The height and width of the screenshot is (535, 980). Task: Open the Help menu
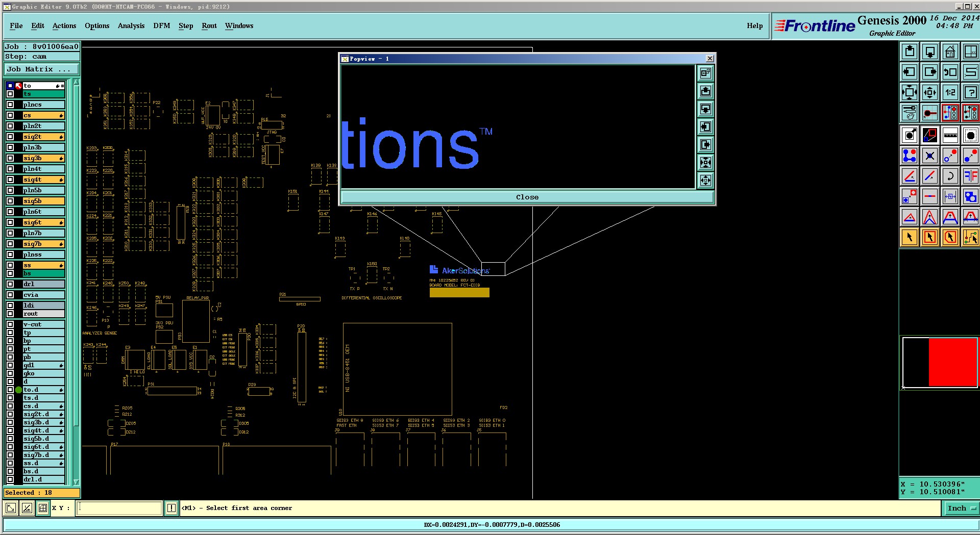pos(755,26)
